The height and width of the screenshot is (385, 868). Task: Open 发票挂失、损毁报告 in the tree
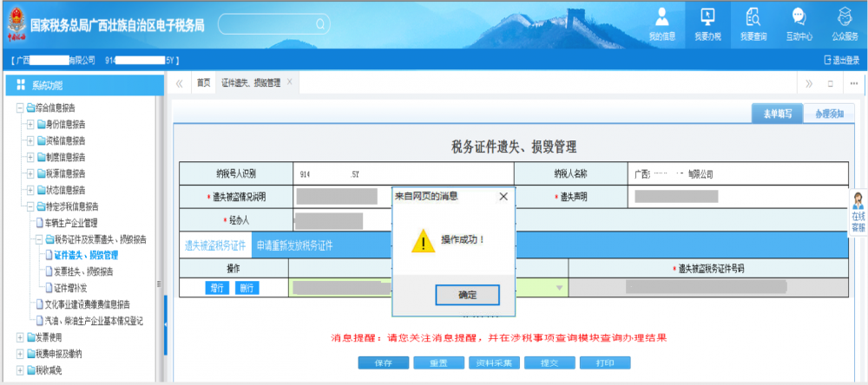coord(86,271)
